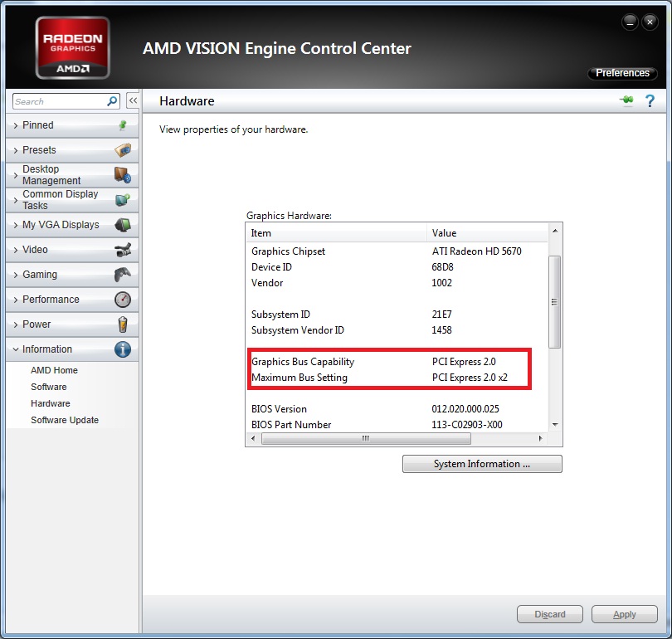Select the Vendor row
The height and width of the screenshot is (639, 672).
click(397, 283)
